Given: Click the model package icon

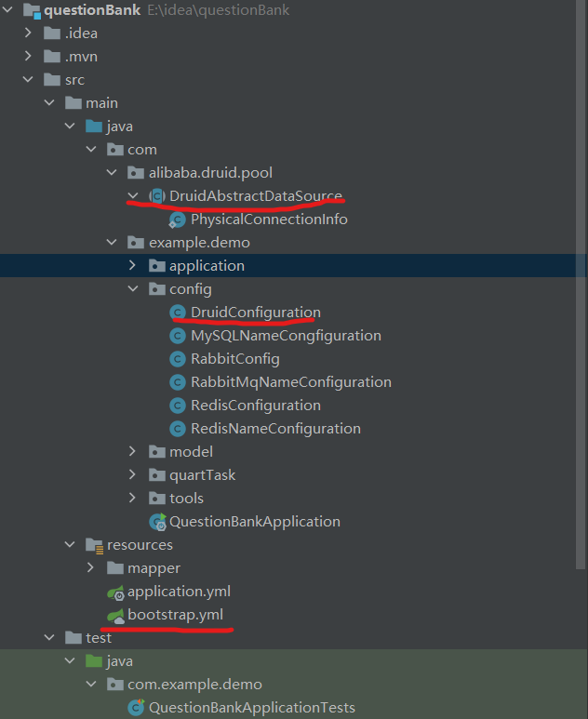Looking at the screenshot, I should coord(157,452).
